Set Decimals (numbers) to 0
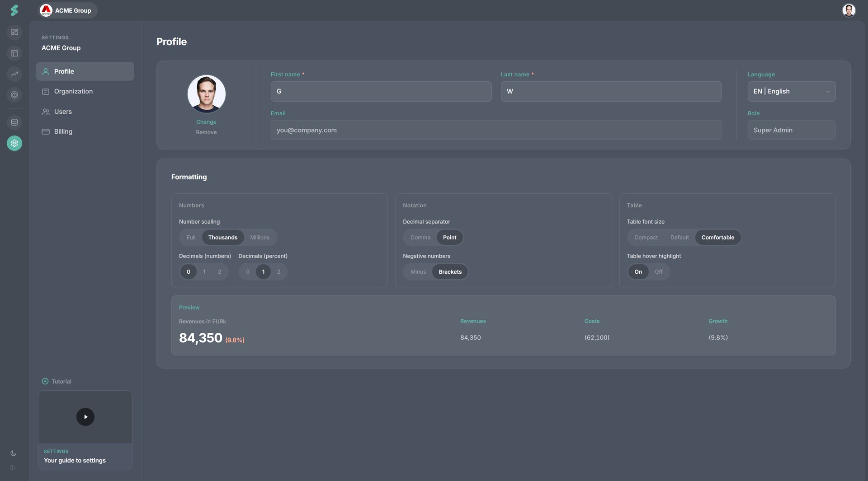868x481 pixels. point(189,272)
